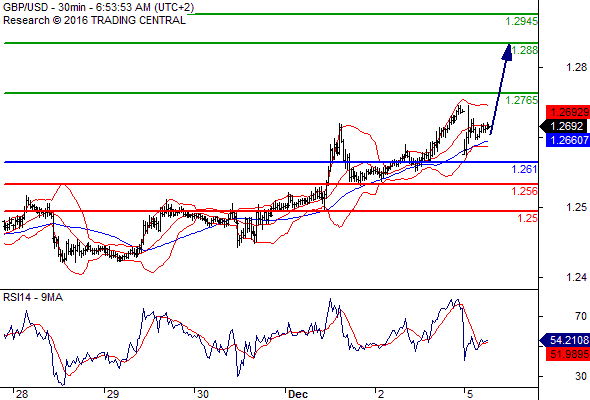Click the red 51.9895 RSI average tag
The image size is (590, 400).
[568, 354]
